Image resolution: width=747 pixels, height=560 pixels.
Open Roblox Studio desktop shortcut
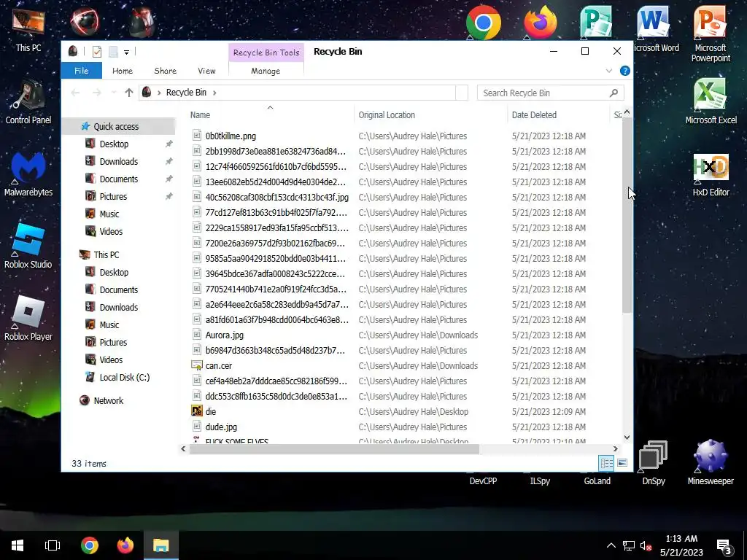[x=28, y=246]
